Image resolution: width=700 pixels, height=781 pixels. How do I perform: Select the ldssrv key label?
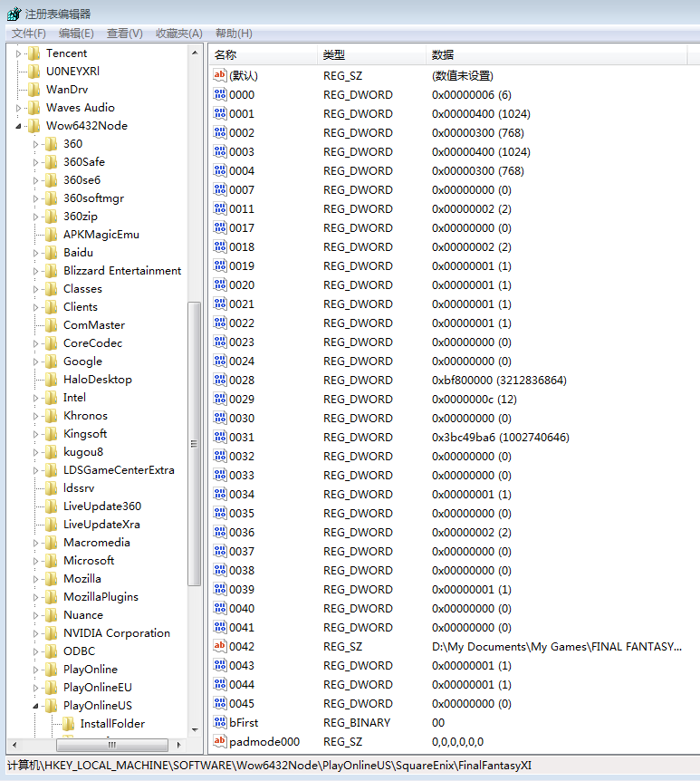(79, 488)
